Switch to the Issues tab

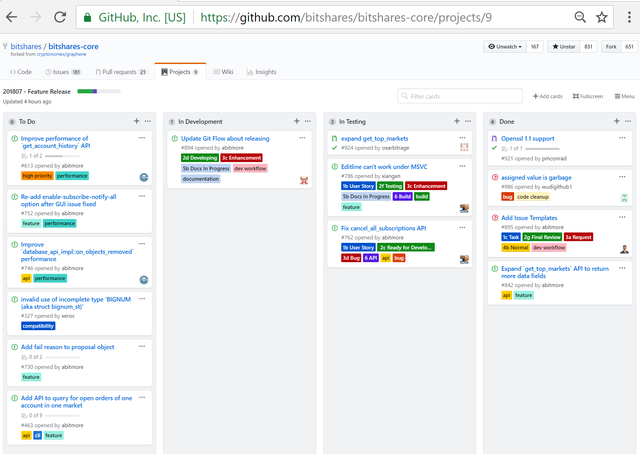pos(63,72)
